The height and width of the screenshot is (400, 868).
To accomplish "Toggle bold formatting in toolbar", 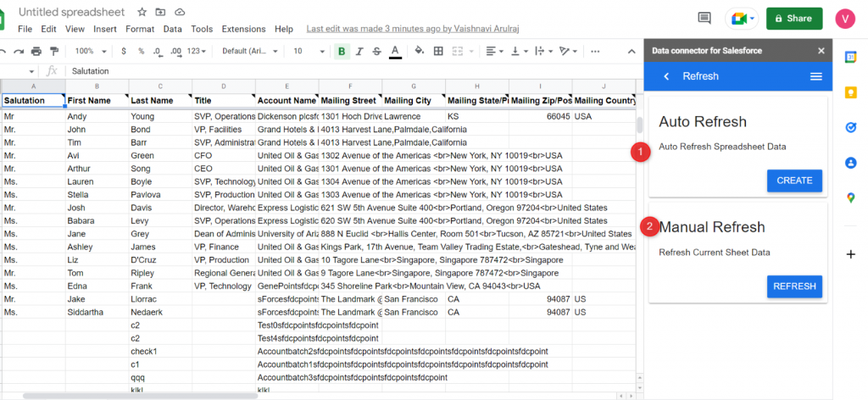I will coord(342,52).
